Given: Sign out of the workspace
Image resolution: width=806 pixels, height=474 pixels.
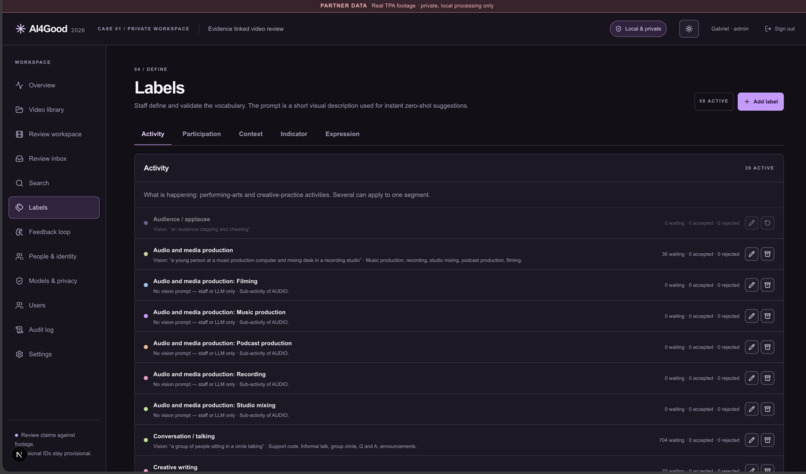Looking at the screenshot, I should tap(779, 29).
